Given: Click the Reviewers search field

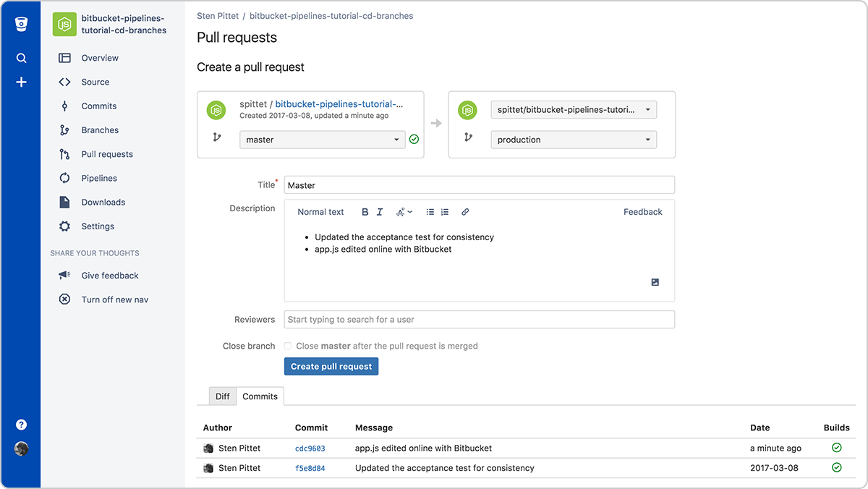Looking at the screenshot, I should tap(480, 319).
